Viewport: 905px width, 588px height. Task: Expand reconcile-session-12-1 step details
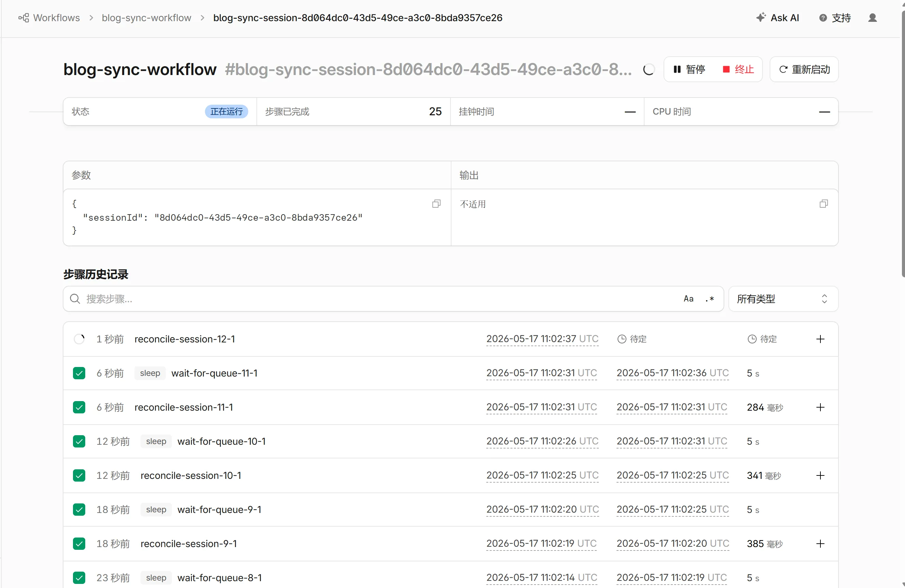click(x=820, y=339)
